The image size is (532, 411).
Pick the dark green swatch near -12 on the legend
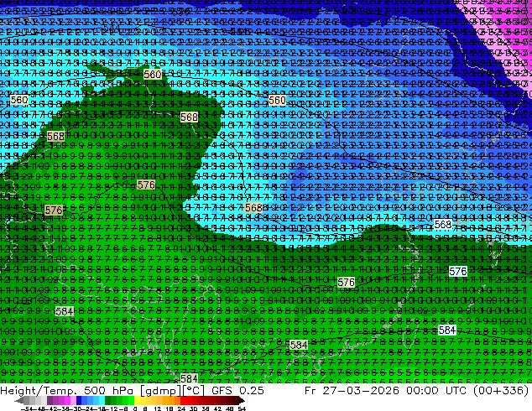108,400
